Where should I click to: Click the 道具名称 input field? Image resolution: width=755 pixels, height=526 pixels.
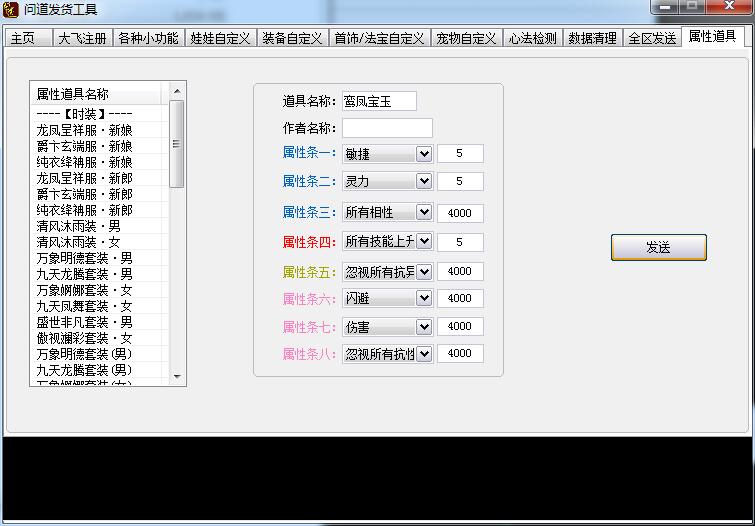[379, 101]
